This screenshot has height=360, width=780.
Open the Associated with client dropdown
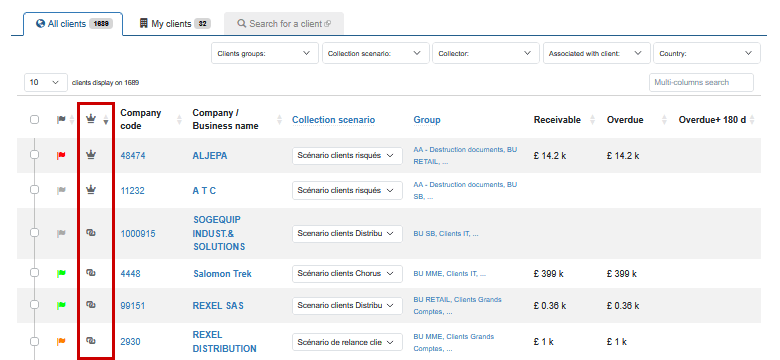click(x=596, y=53)
